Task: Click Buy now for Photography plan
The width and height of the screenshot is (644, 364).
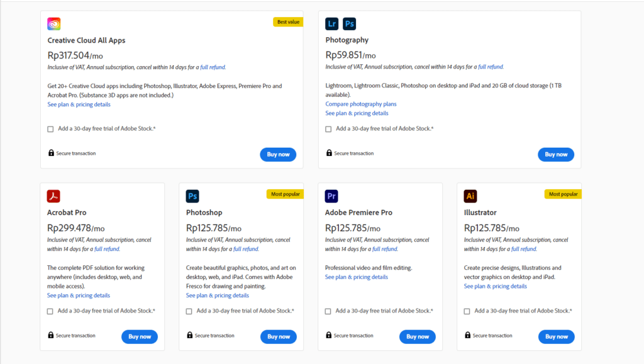Action: click(x=556, y=154)
